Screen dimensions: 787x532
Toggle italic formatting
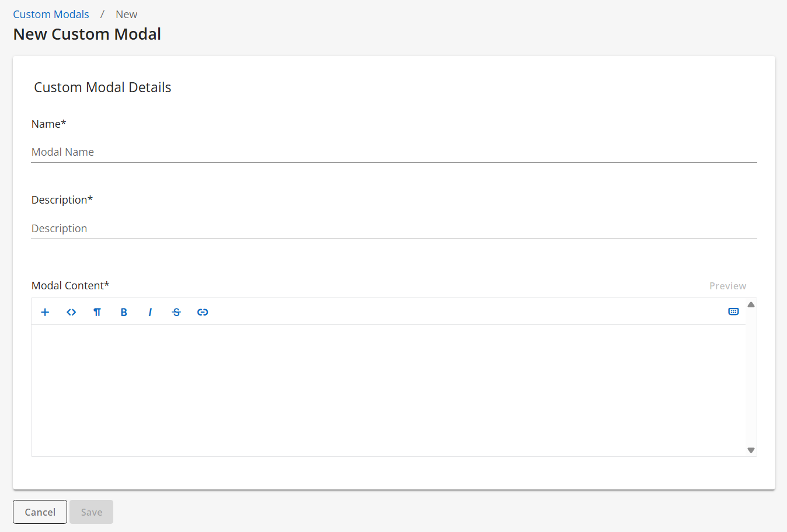pyautogui.click(x=150, y=312)
